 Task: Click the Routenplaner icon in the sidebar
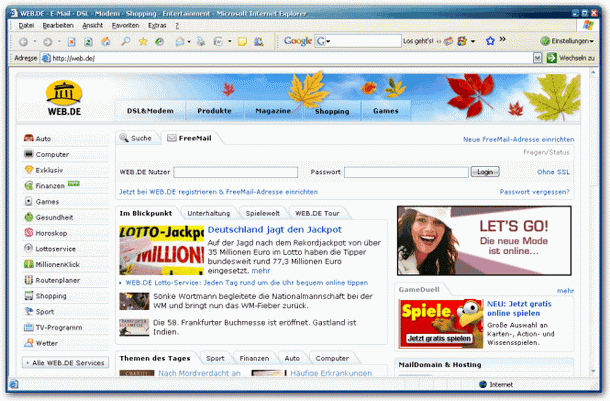(x=29, y=280)
